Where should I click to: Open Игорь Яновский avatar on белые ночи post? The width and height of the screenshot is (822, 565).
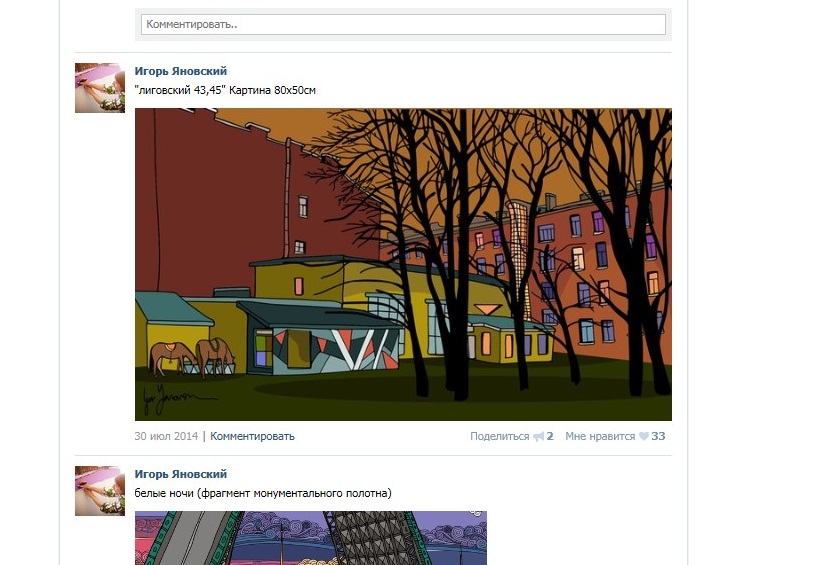pyautogui.click(x=100, y=491)
